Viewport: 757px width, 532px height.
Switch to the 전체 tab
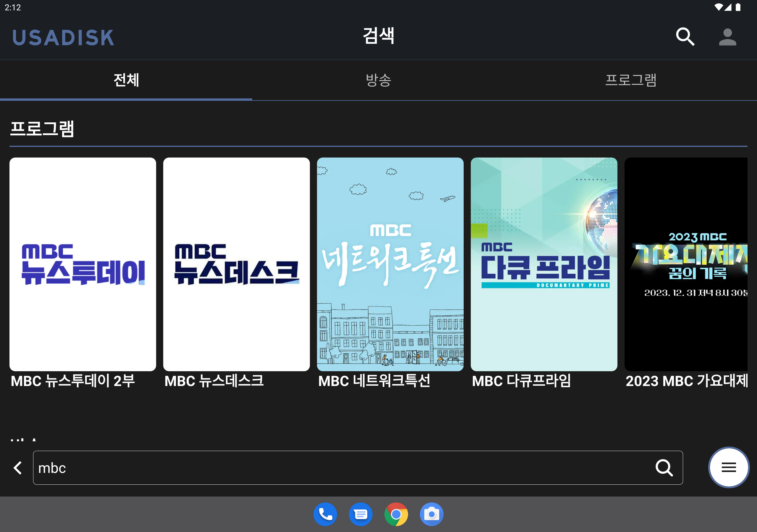coord(126,80)
